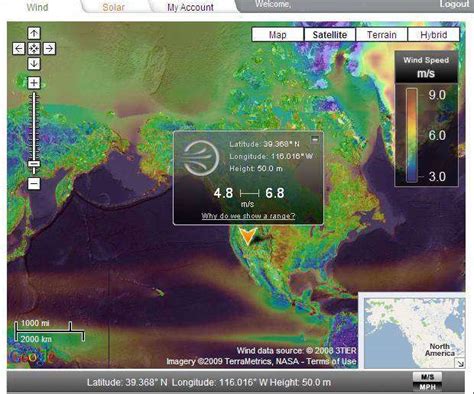Click the 2000 km scale label
Viewport: 474px width, 394px height.
pyautogui.click(x=36, y=339)
